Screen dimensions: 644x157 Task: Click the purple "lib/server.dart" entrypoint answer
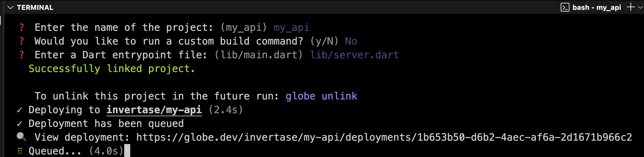point(354,55)
